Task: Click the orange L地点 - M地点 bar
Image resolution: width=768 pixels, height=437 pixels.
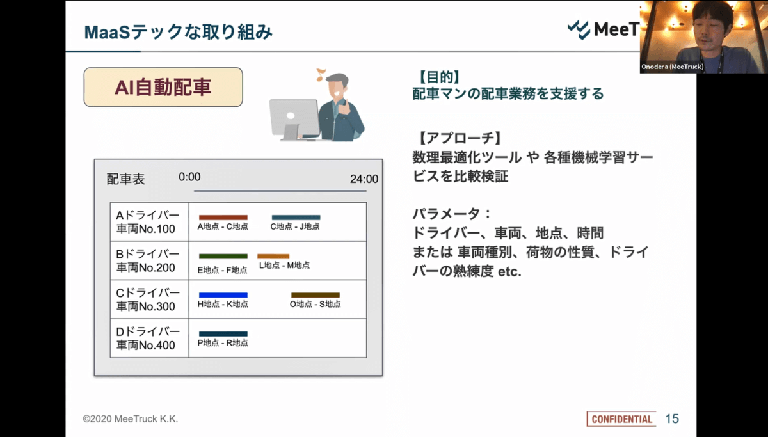Action: [273, 256]
